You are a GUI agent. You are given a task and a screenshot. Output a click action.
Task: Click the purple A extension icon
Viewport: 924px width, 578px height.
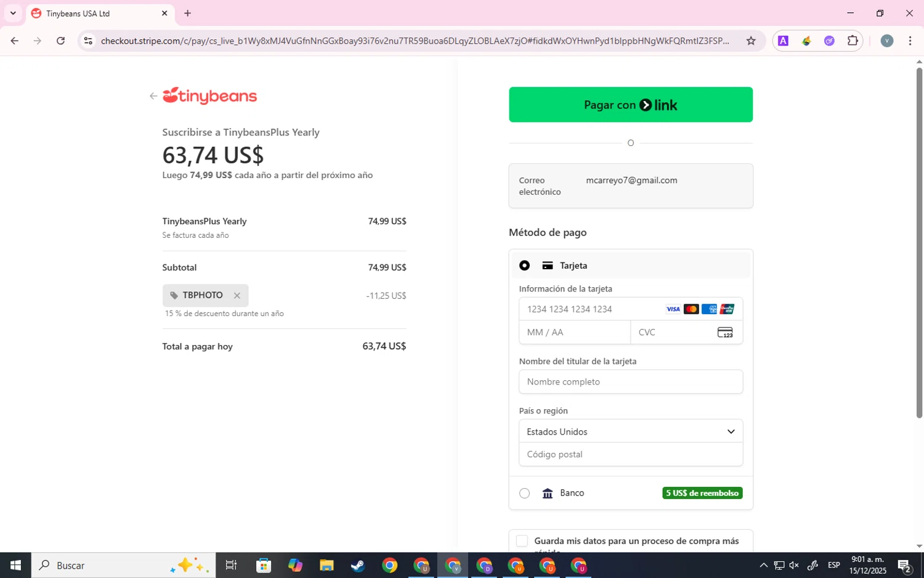(x=783, y=41)
